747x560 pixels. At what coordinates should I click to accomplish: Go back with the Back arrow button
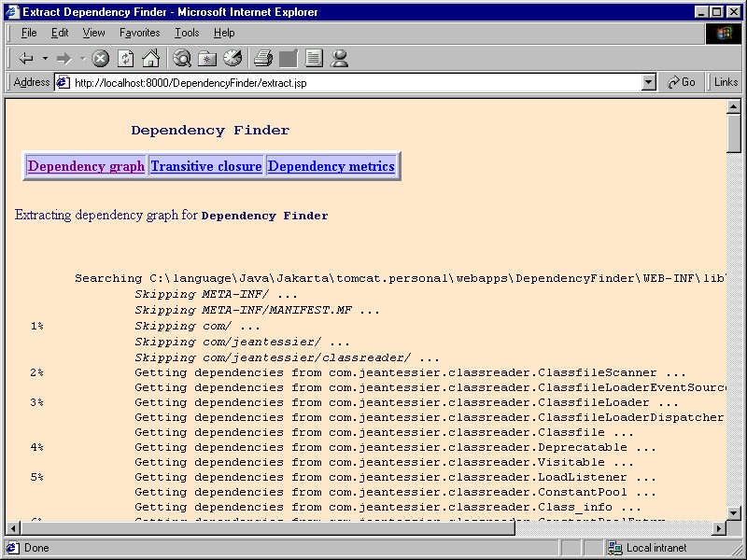[26, 59]
